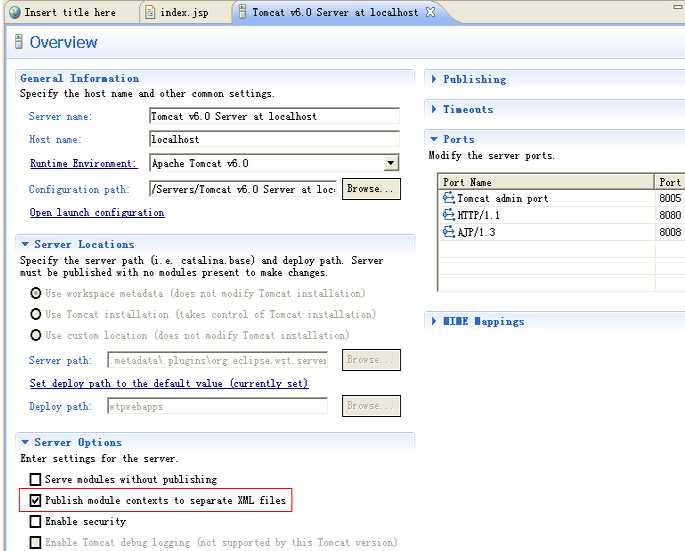This screenshot has height=551, width=685.
Task: Select Use Tomcat installation radio option
Action: 36,314
